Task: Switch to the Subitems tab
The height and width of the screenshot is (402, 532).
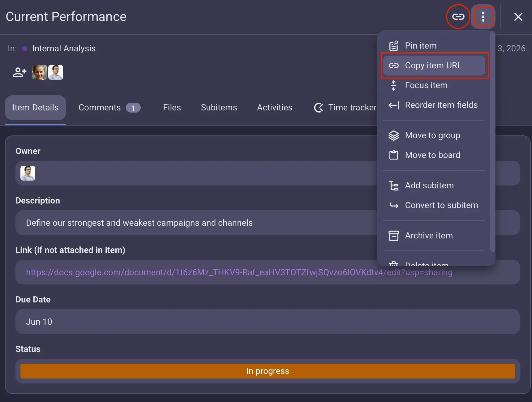Action: tap(219, 108)
